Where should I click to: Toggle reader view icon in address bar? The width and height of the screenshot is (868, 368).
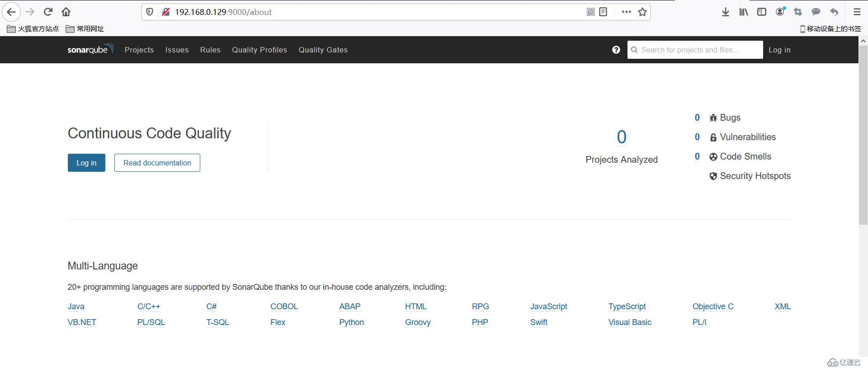point(603,12)
